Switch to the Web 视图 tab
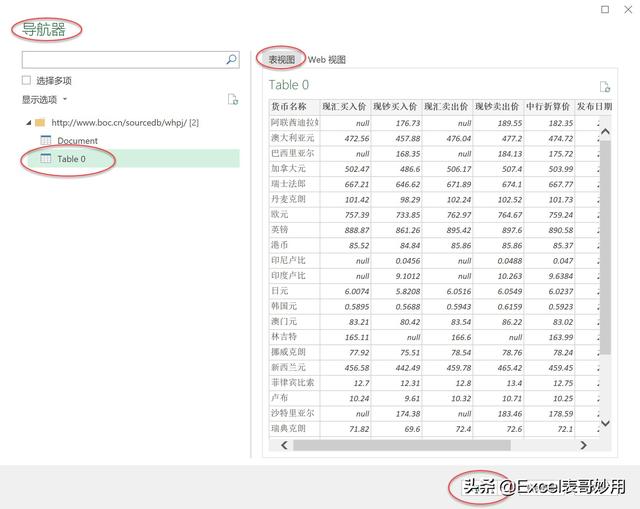This screenshot has width=640, height=509. coord(327,60)
